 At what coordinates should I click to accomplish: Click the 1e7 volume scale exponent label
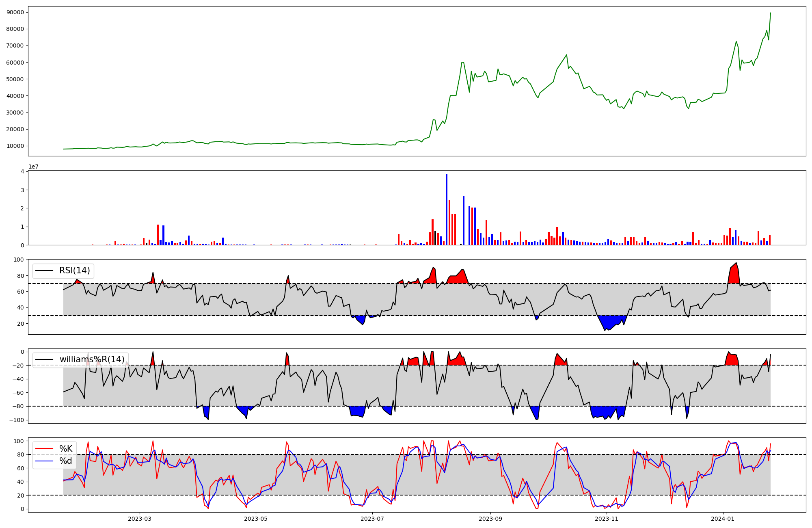[x=33, y=167]
